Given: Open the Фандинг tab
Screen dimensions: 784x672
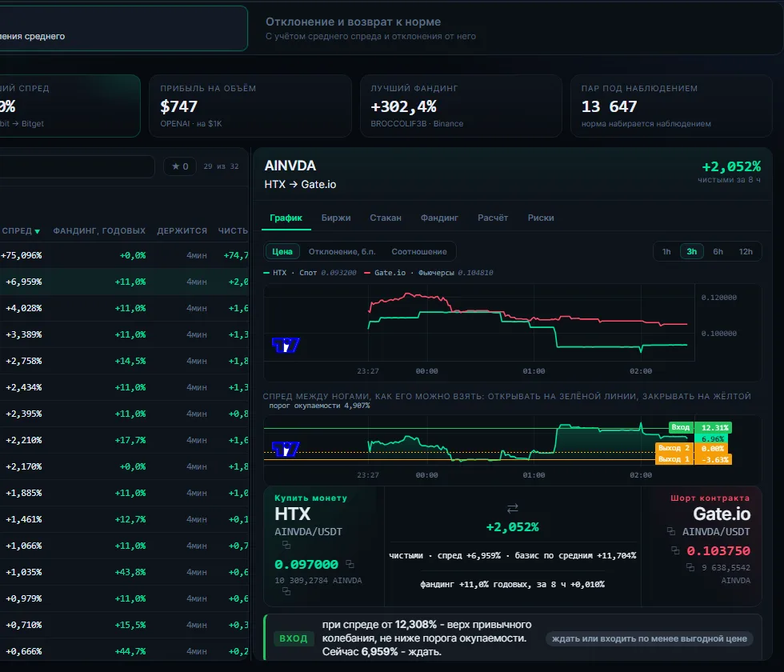Looking at the screenshot, I should pyautogui.click(x=439, y=218).
